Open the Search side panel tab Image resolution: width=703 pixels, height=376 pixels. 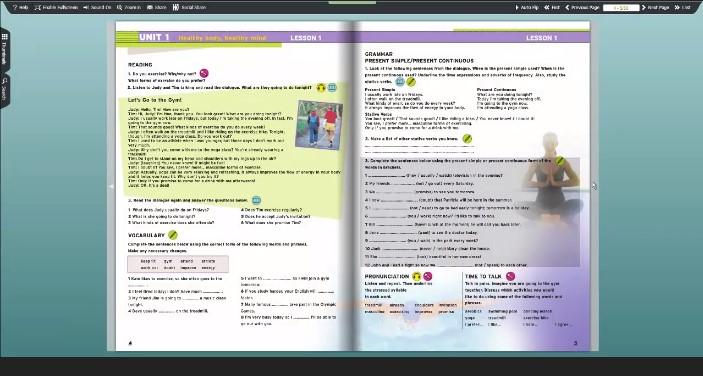(x=4, y=89)
